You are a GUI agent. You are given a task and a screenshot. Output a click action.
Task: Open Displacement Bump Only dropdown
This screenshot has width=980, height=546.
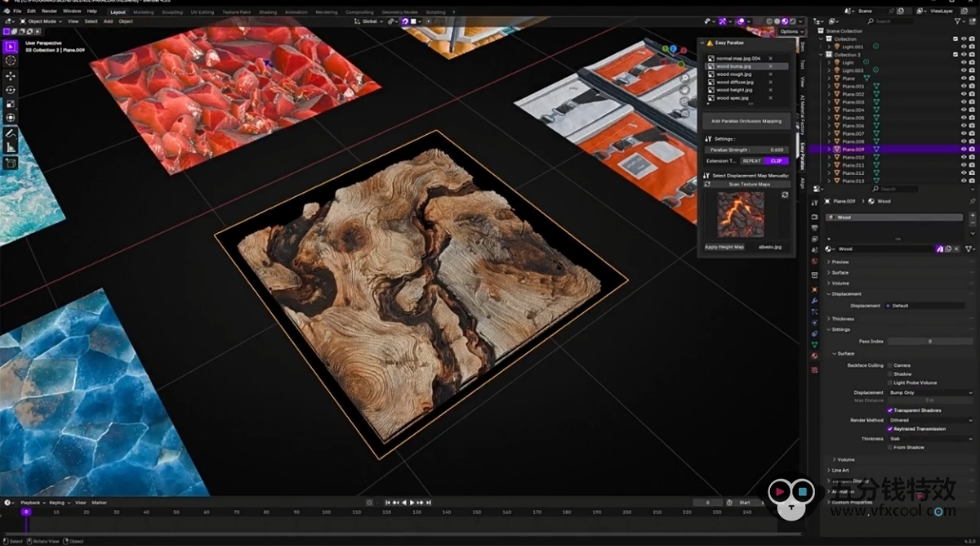point(930,392)
